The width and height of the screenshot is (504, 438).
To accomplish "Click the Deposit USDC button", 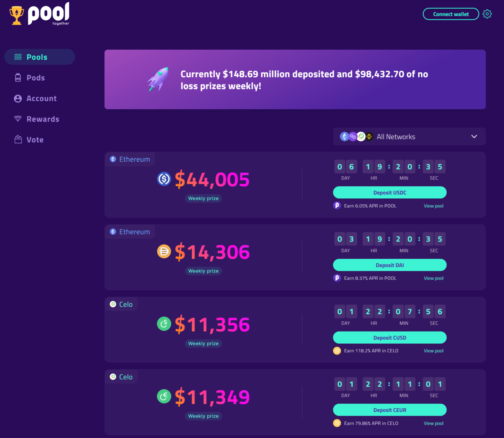I will coord(390,193).
